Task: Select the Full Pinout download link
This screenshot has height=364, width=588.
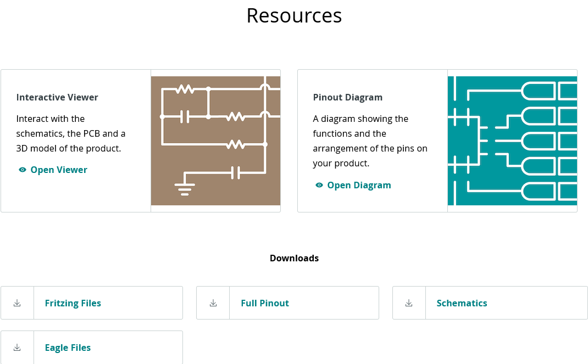Action: point(265,303)
